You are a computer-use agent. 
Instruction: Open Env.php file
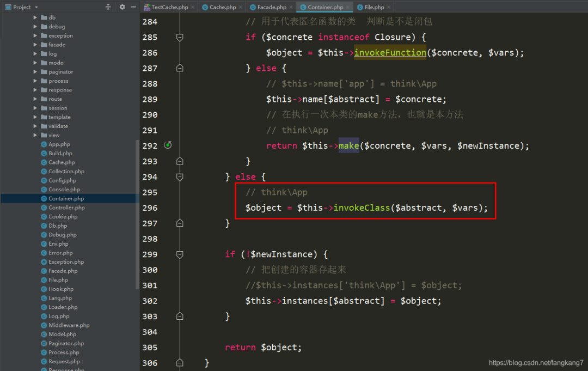(x=55, y=244)
